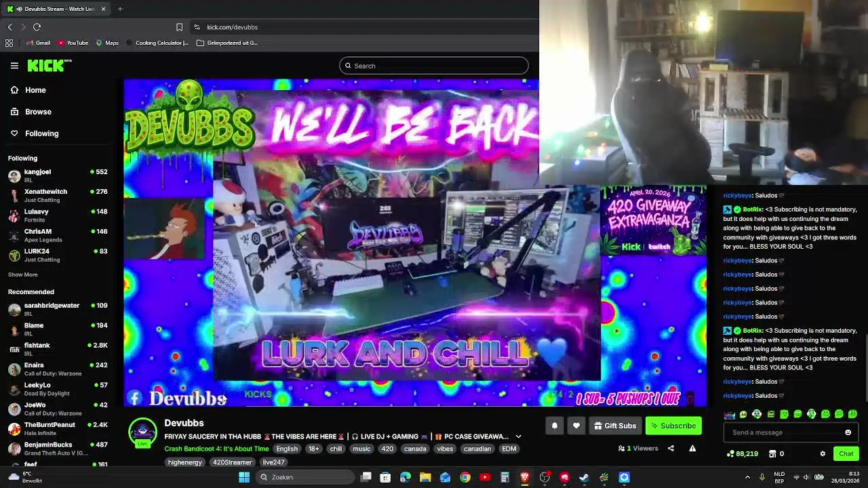Click the Kick search field

coord(434,66)
